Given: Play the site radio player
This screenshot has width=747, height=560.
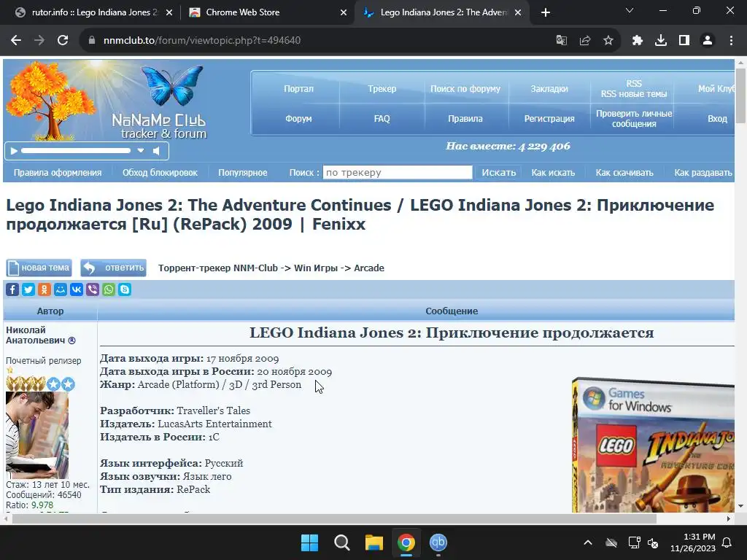Looking at the screenshot, I should pyautogui.click(x=14, y=151).
